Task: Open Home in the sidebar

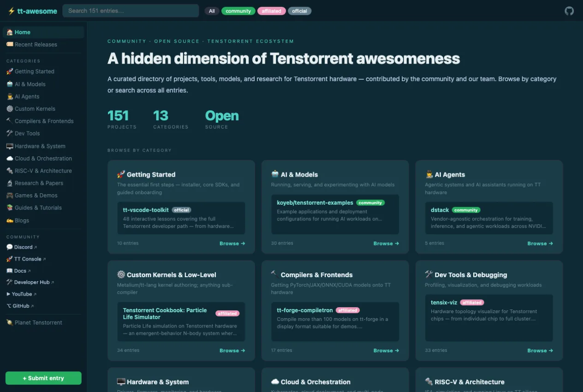Action: coord(43,32)
